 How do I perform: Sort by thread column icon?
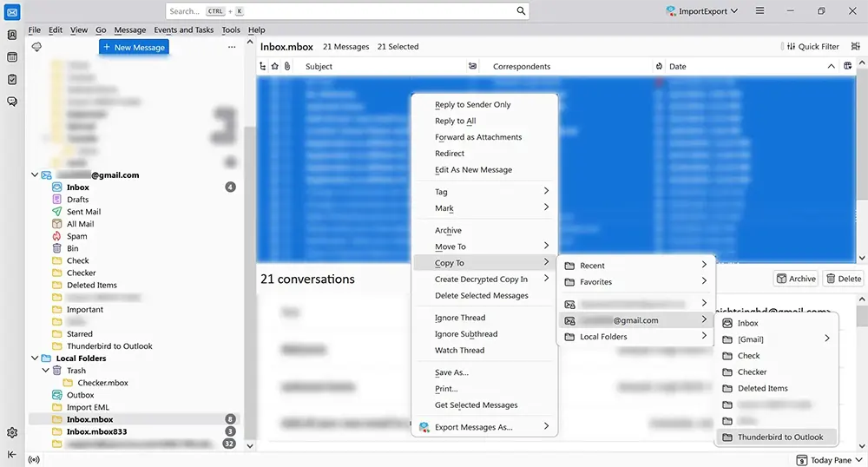262,66
